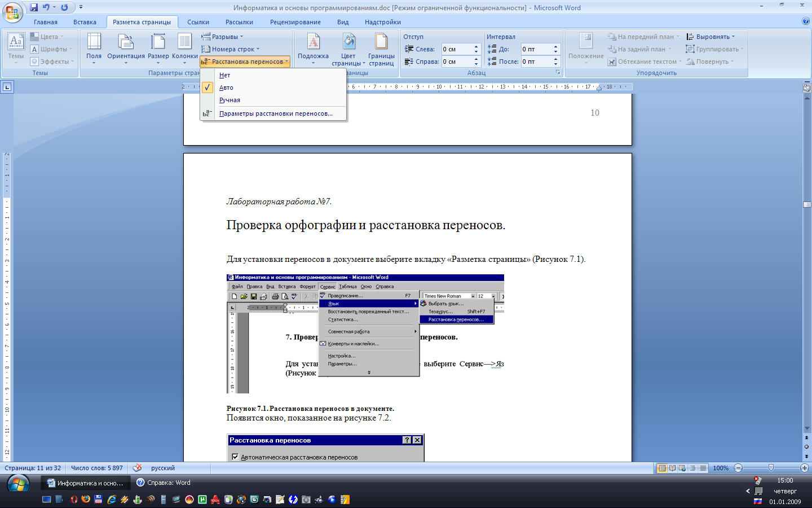The height and width of the screenshot is (508, 812).
Task: Click На передний план button
Action: pyautogui.click(x=643, y=37)
